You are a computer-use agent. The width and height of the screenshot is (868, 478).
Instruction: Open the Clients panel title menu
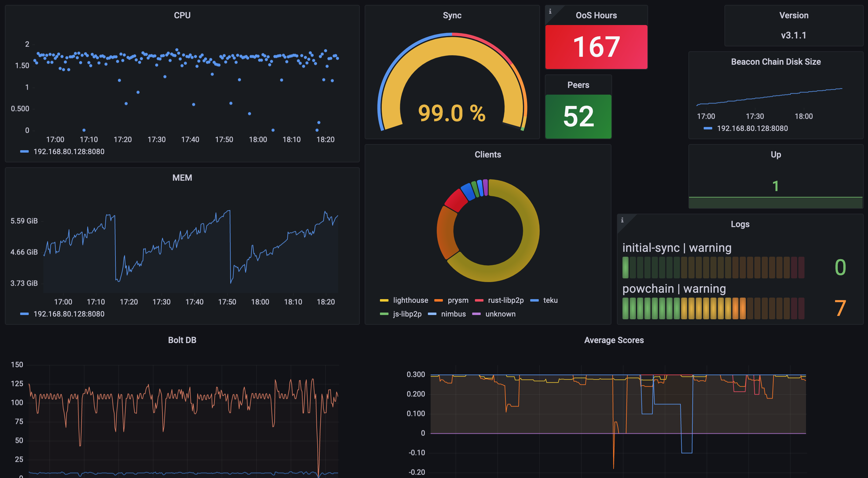coord(487,155)
